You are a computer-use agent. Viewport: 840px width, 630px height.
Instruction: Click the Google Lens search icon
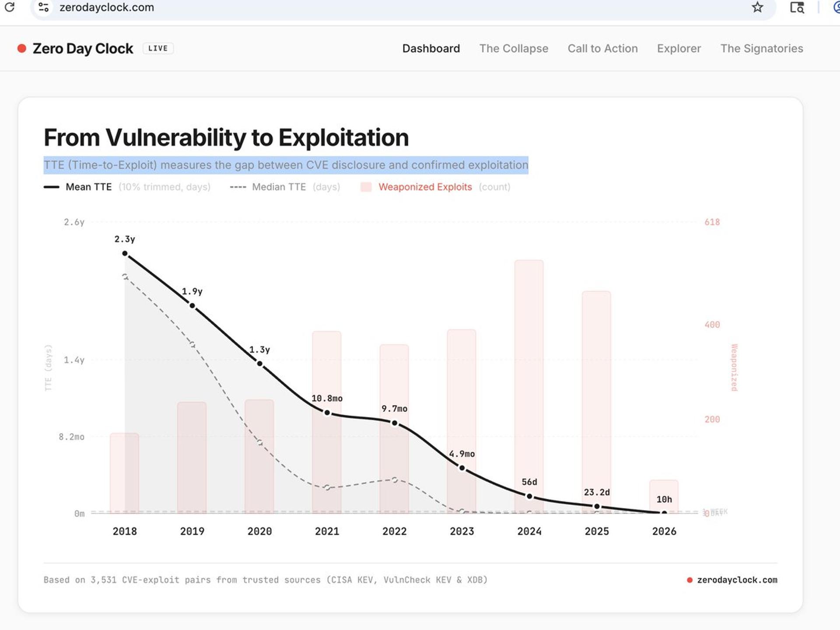[797, 7]
